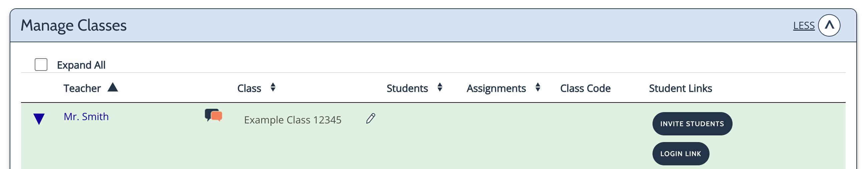This screenshot has height=169, width=868.
Task: Click the Students column sort arrows
Action: coord(440,87)
